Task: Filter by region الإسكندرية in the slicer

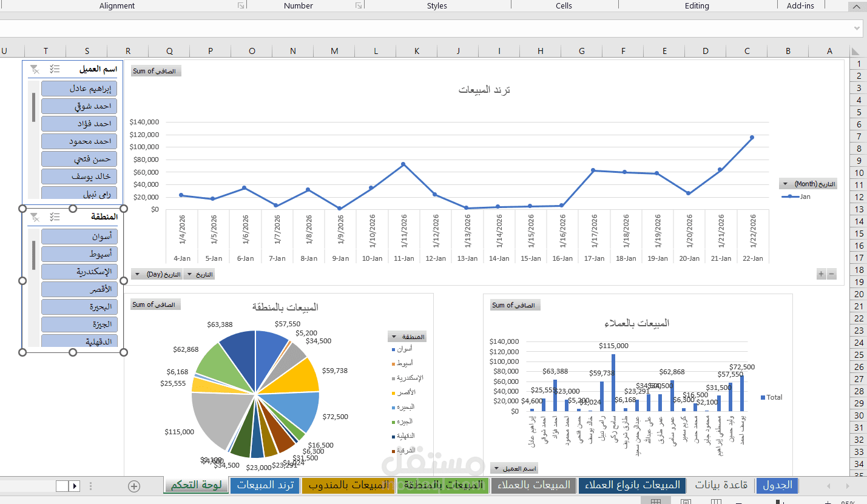Action: coord(79,272)
